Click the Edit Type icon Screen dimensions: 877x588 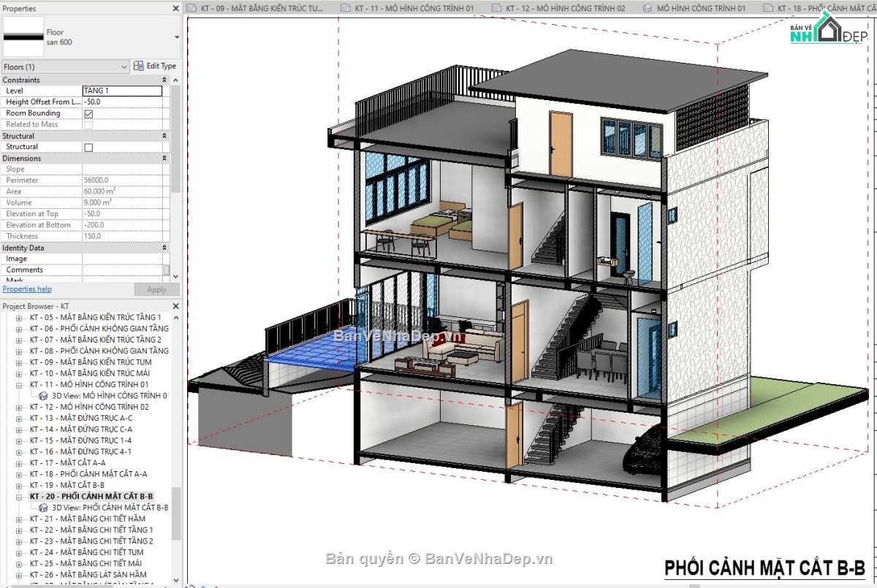point(139,66)
